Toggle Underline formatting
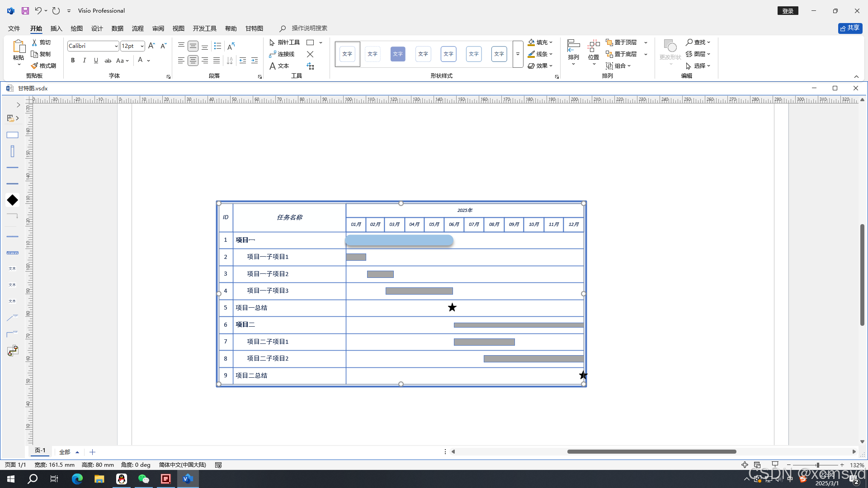 (96, 61)
